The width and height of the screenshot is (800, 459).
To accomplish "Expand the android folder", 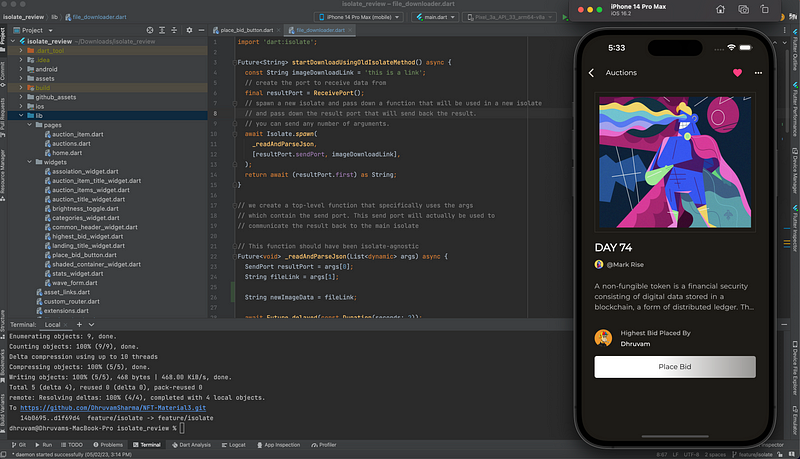I will click(21, 69).
